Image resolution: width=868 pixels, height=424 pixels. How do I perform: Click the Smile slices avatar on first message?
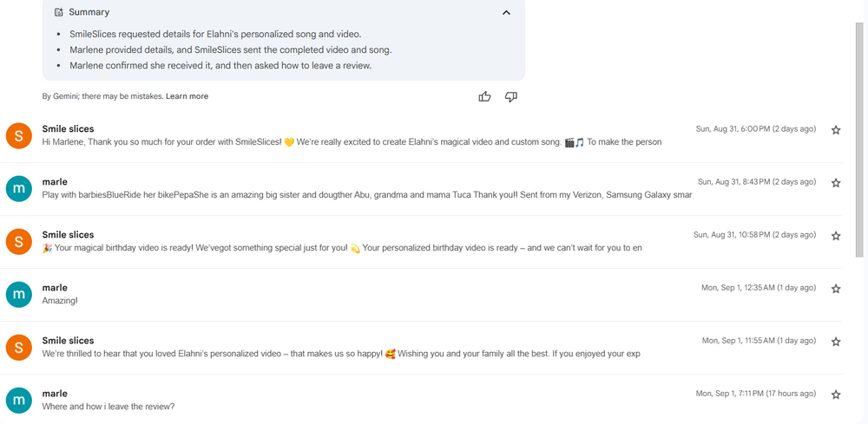[19, 136]
